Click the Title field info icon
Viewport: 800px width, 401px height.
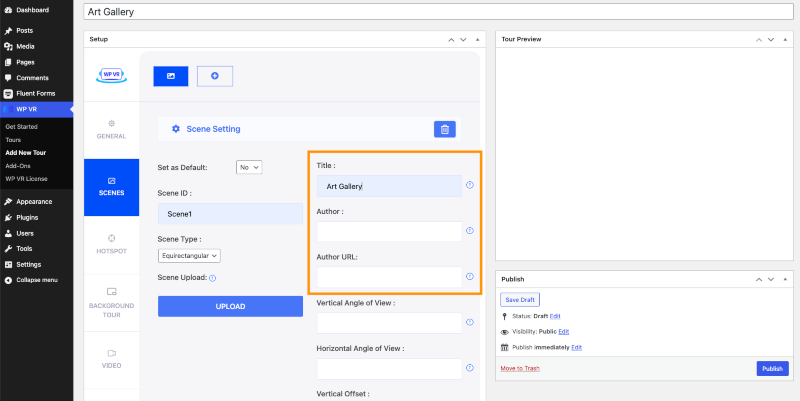[x=470, y=186]
